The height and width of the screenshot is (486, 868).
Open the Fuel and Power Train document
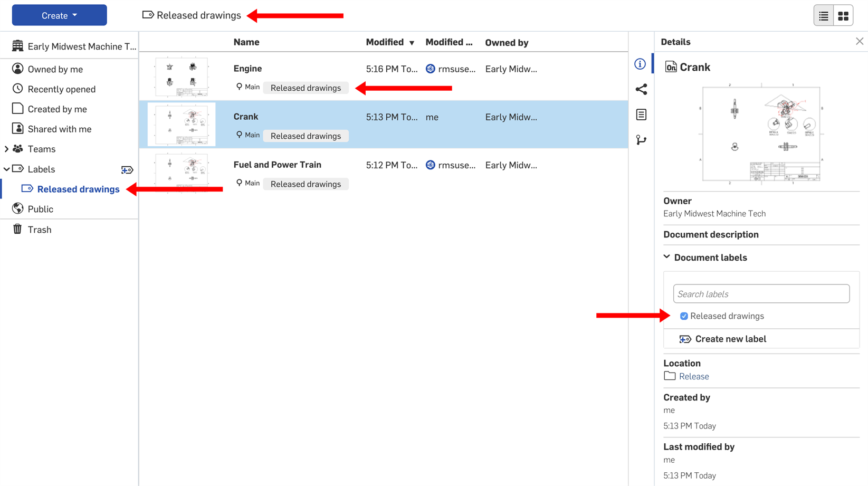click(278, 165)
